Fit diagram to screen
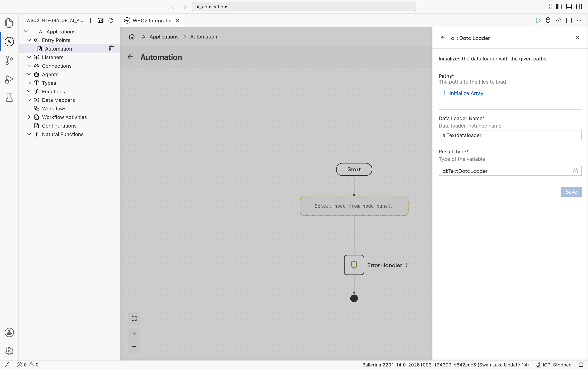Image resolution: width=588 pixels, height=369 pixels. click(134, 318)
